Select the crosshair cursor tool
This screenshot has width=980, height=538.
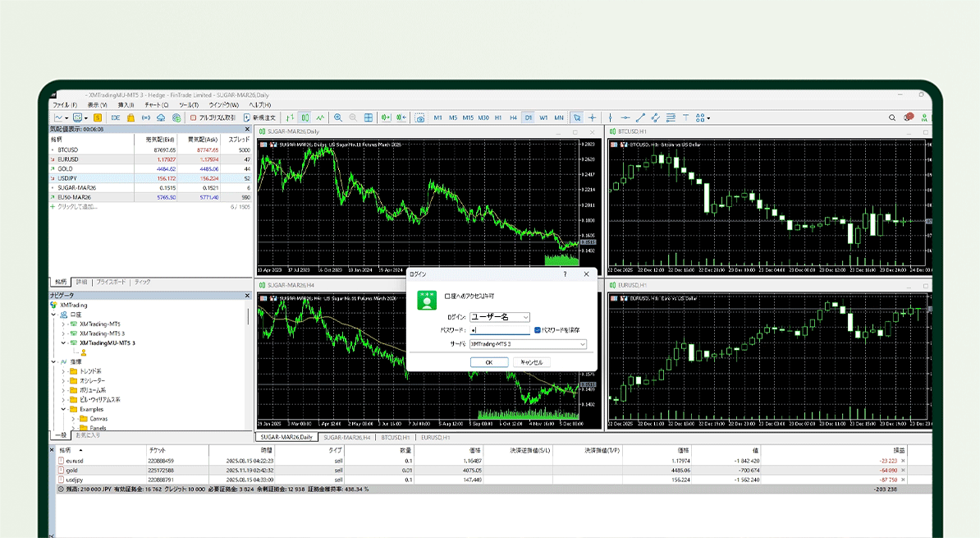tap(593, 117)
